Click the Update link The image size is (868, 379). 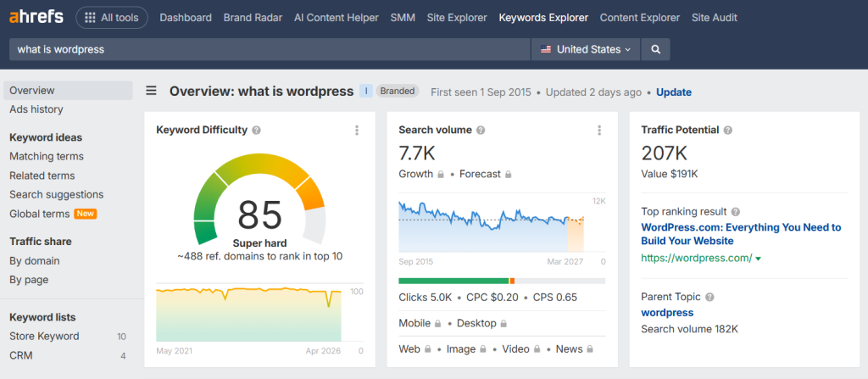(x=674, y=92)
